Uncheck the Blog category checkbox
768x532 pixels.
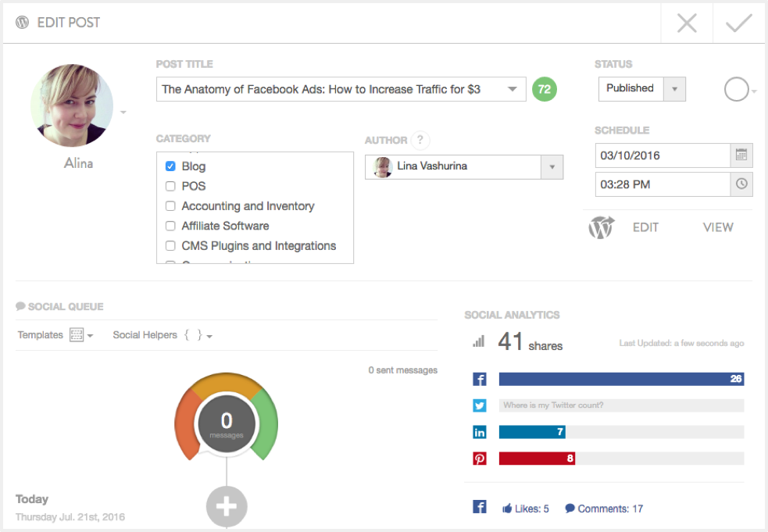pos(170,166)
